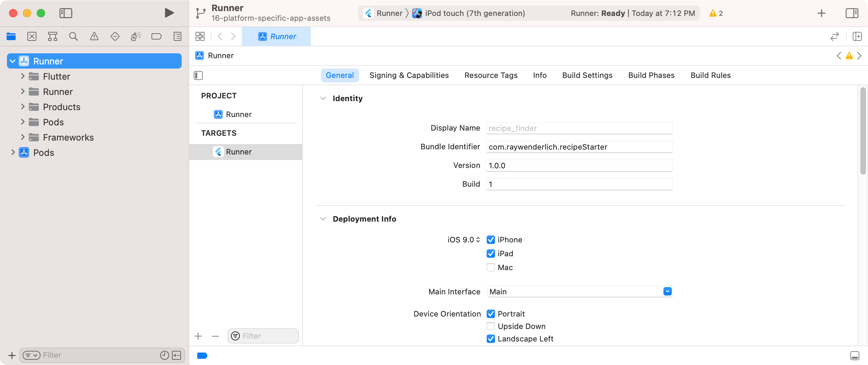Screen dimensions: 868x365
Task: Toggle the navigator sidebar visibility
Action: [66, 13]
